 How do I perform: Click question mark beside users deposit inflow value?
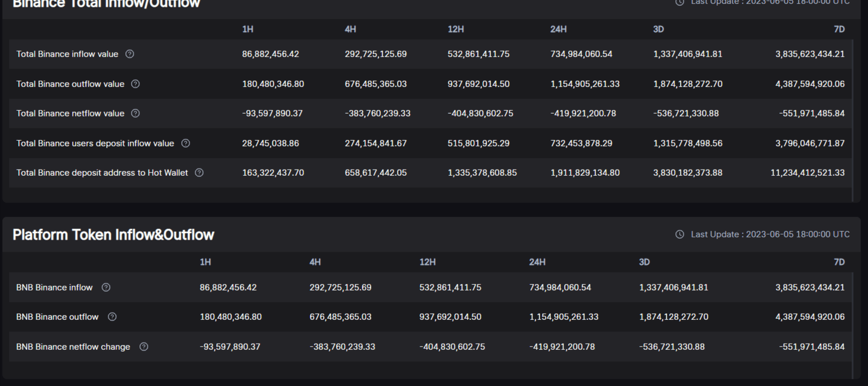185,143
